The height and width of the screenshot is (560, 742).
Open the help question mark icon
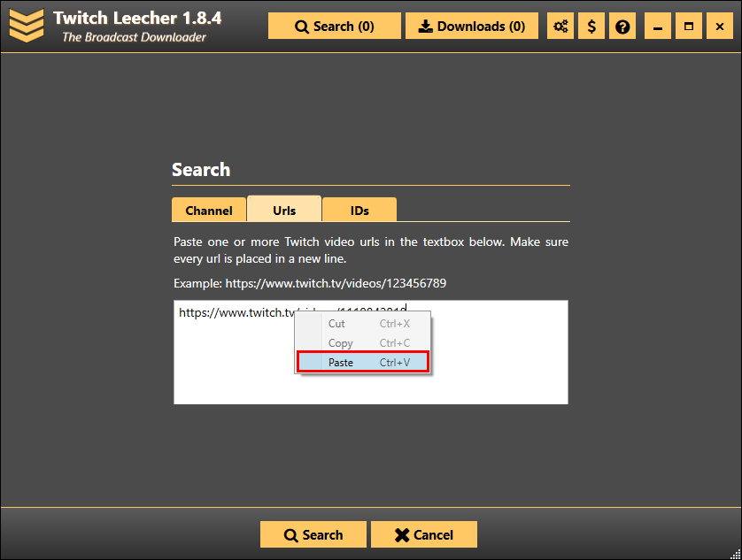(622, 26)
